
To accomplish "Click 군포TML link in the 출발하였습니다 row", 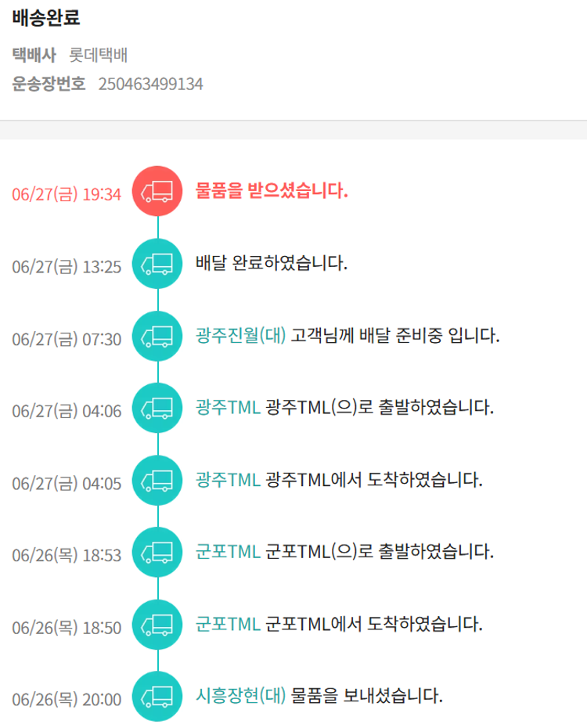I will pyautogui.click(x=228, y=552).
